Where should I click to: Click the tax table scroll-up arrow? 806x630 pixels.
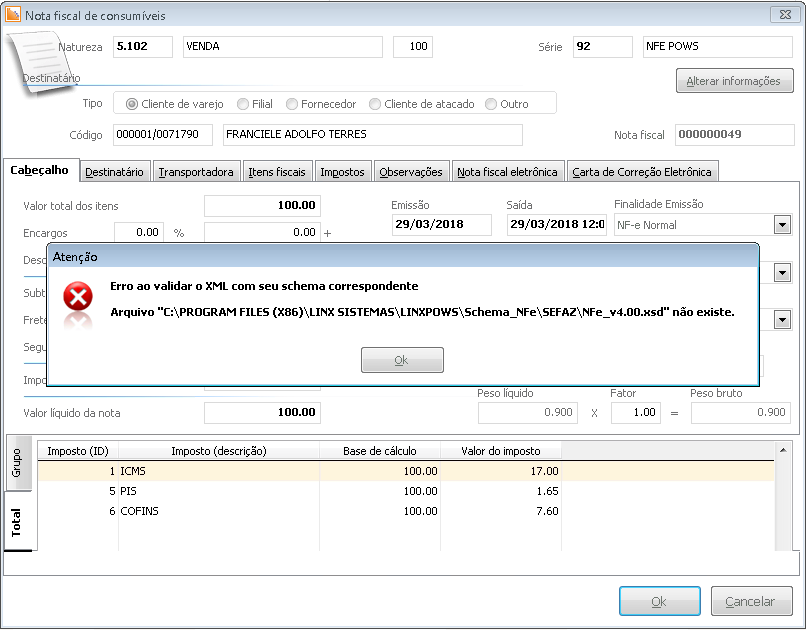click(x=783, y=451)
